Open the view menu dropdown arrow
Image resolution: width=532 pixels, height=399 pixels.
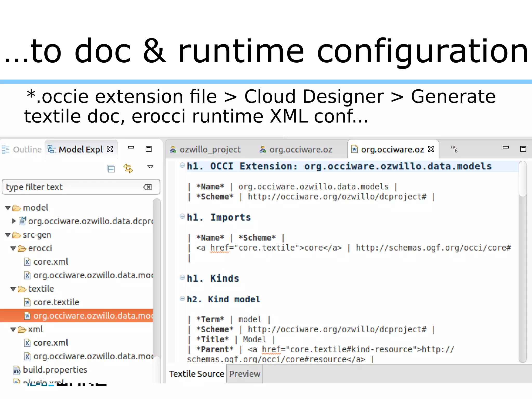[150, 167]
